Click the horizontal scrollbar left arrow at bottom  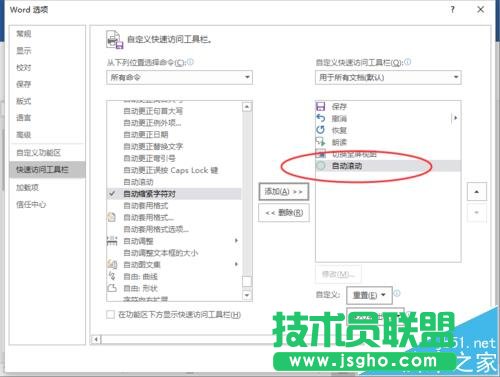point(96,339)
